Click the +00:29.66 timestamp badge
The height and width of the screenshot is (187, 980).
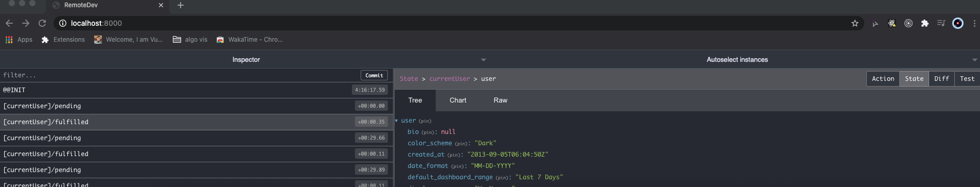371,138
